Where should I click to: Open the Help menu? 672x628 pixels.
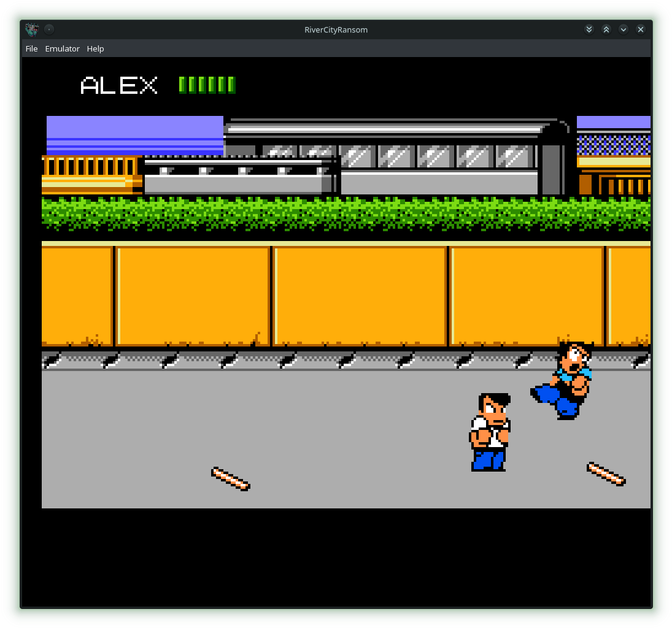[x=95, y=48]
